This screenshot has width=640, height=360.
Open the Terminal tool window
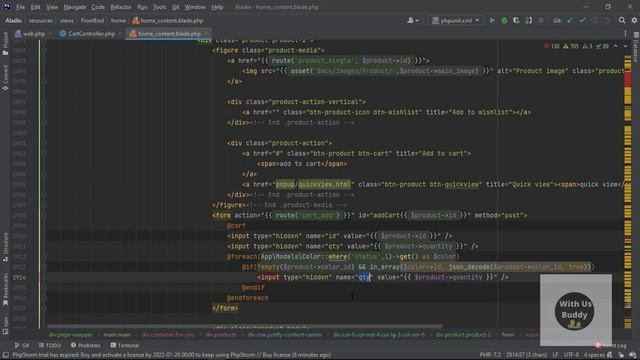pos(125,345)
